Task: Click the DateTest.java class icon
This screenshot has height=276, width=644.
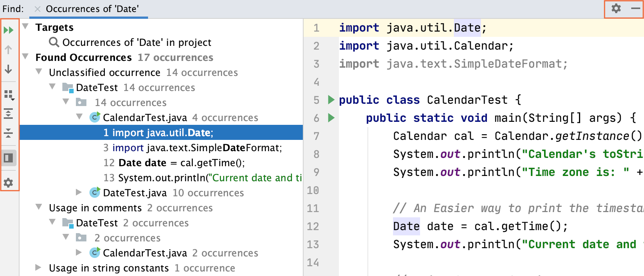Action: click(x=95, y=193)
